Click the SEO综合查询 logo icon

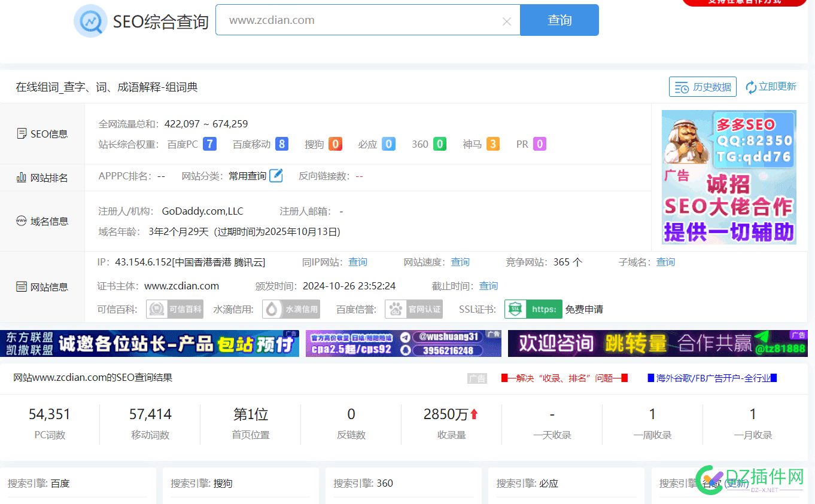[90, 21]
